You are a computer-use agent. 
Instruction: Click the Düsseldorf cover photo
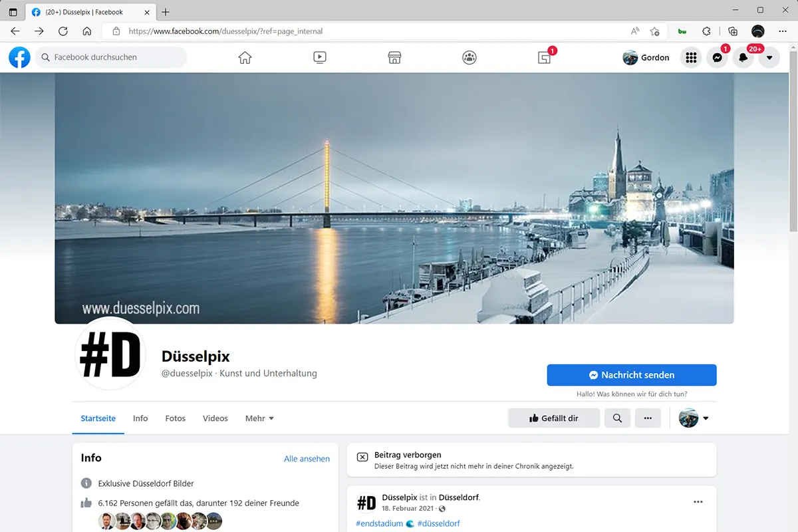(x=394, y=198)
